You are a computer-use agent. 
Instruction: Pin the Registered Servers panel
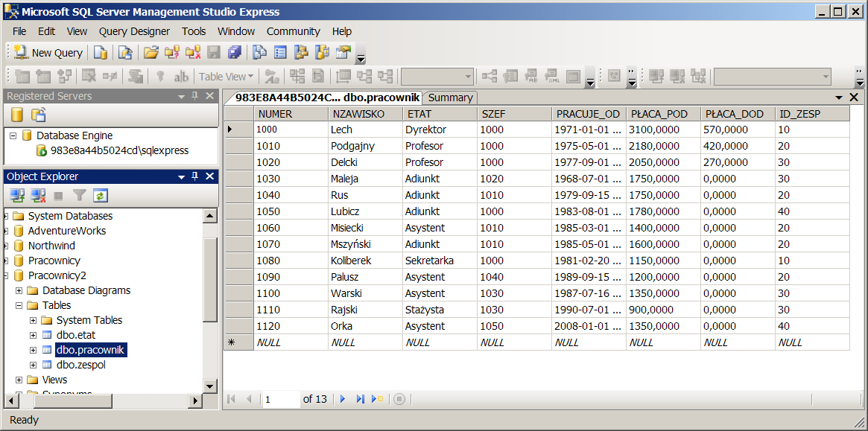point(195,96)
